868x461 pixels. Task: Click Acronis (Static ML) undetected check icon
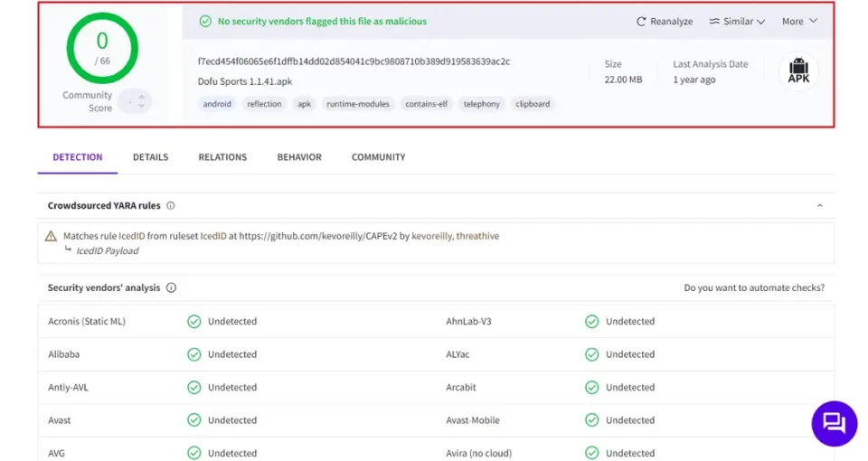click(193, 322)
